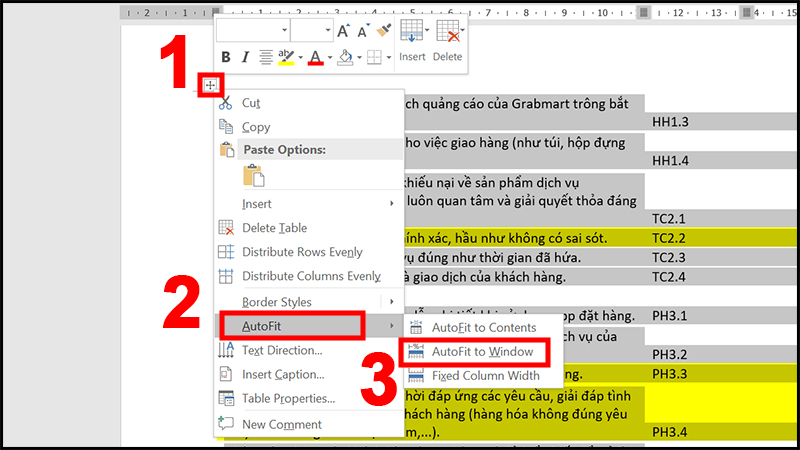This screenshot has width=800, height=450.
Task: Select AutoFit to Window option
Action: coord(484,351)
